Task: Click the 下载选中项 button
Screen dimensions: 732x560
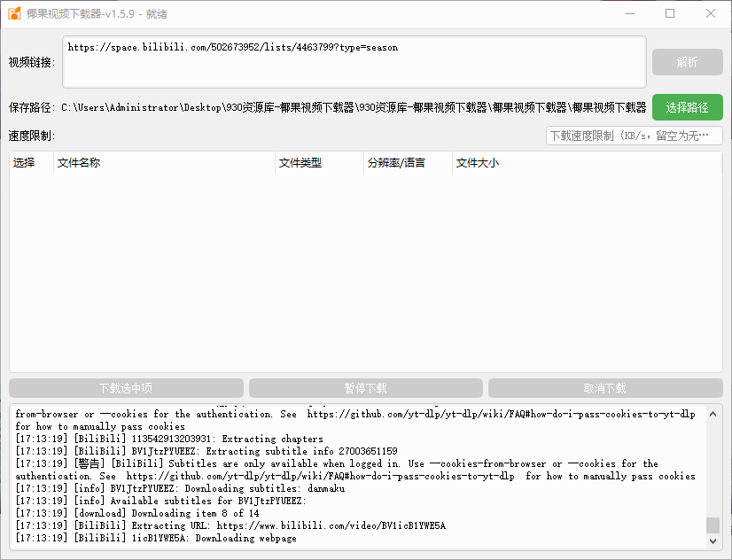Action: (126, 388)
